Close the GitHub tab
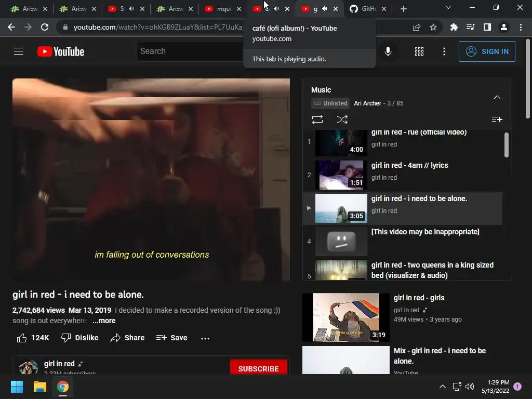The height and width of the screenshot is (399, 532). click(x=384, y=9)
